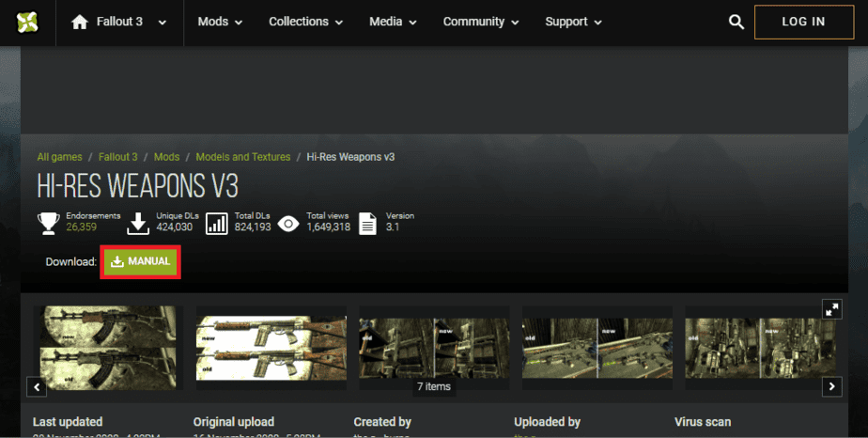Open the first AK rifle comparison thumbnail
The image size is (868, 438).
[x=108, y=347]
